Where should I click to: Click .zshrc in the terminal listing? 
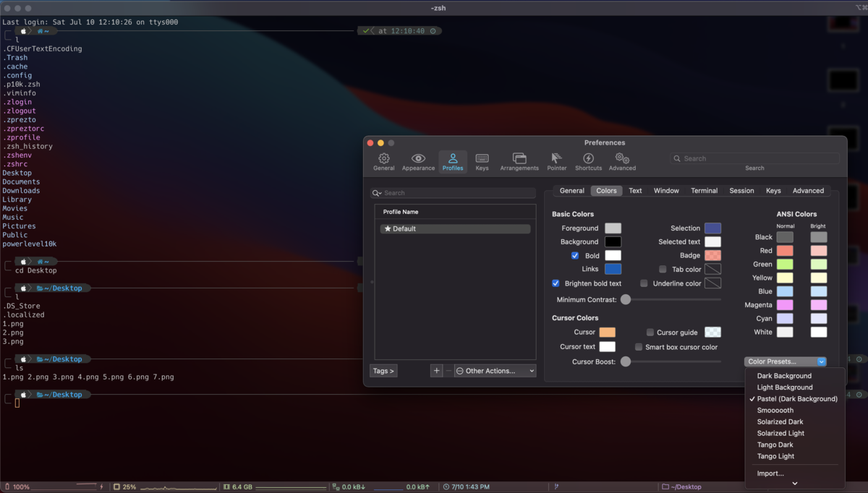tap(14, 164)
